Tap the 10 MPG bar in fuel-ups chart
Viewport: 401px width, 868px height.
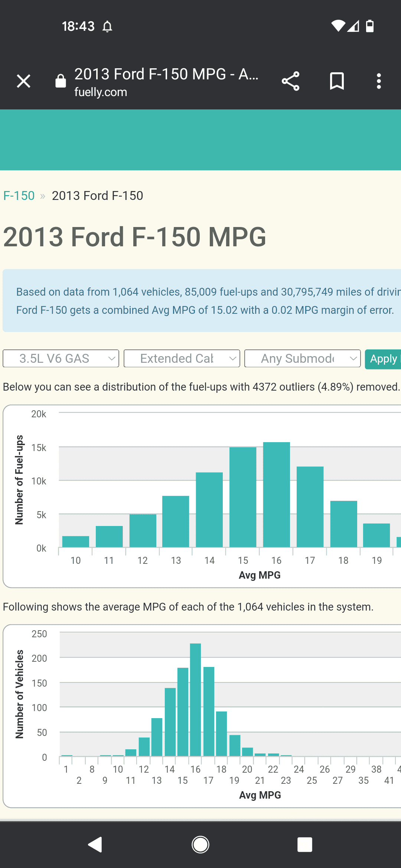pos(76,542)
